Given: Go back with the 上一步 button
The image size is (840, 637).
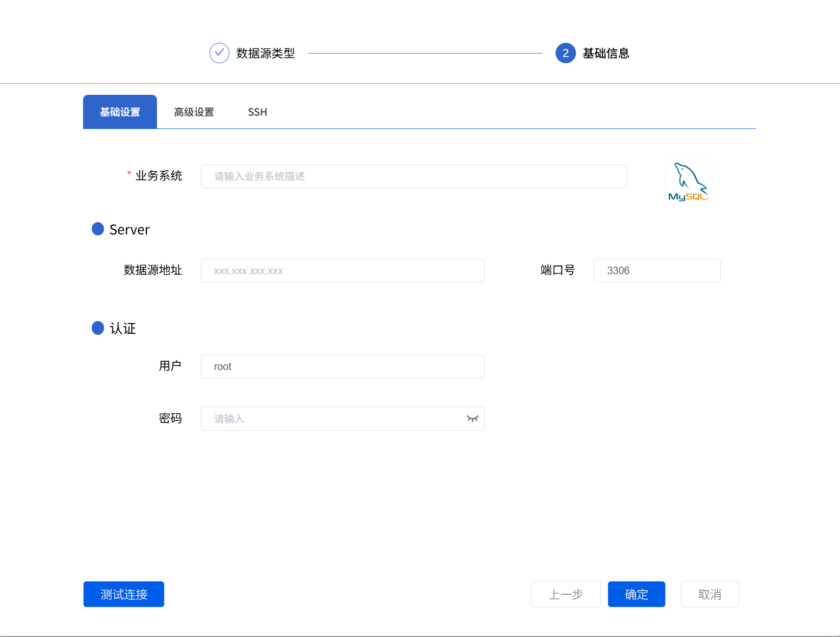Looking at the screenshot, I should (x=566, y=594).
